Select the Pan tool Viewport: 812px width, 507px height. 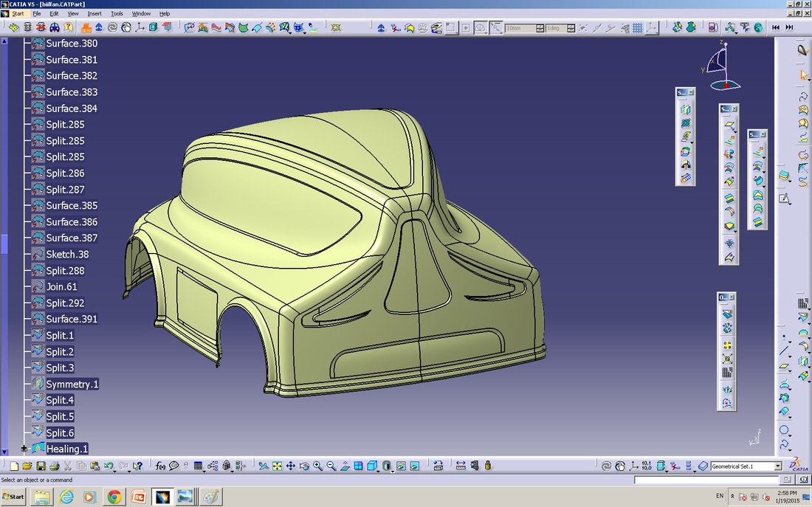(x=290, y=466)
